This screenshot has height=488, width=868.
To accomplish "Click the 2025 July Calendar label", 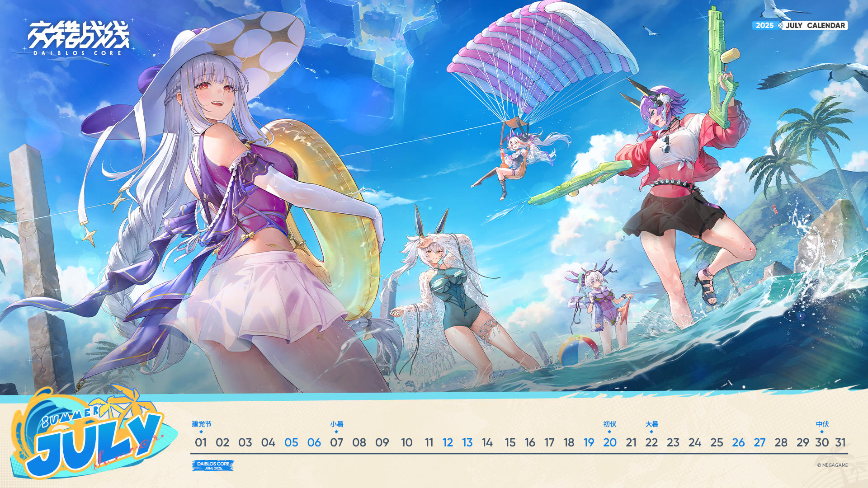I will click(x=800, y=25).
